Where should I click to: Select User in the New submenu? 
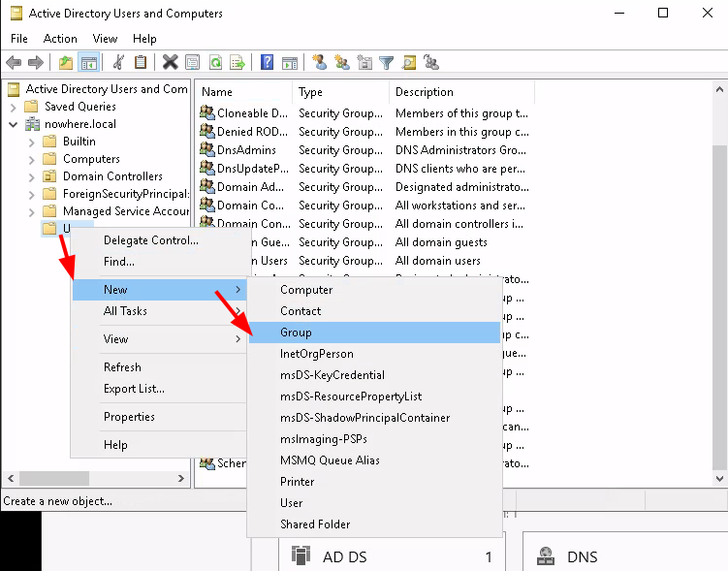(375, 503)
